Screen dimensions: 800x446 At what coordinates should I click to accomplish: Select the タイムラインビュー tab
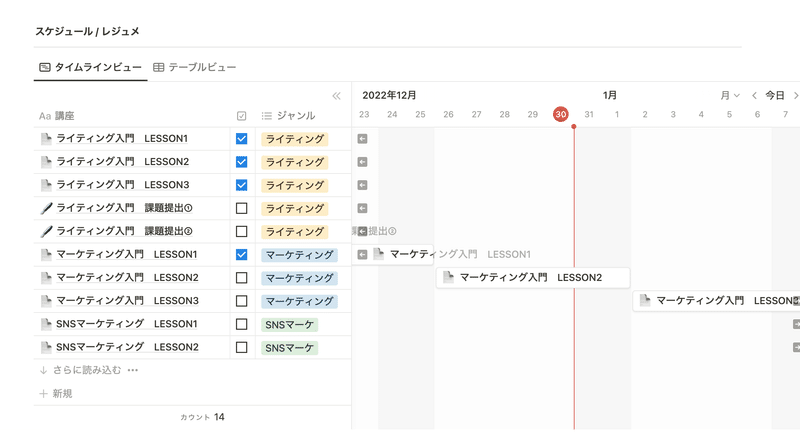pos(90,67)
